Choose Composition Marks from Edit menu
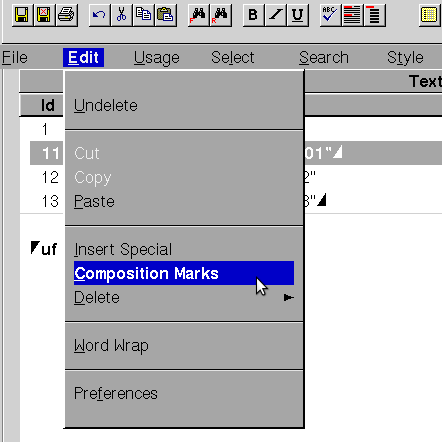442x442 pixels. click(184, 273)
